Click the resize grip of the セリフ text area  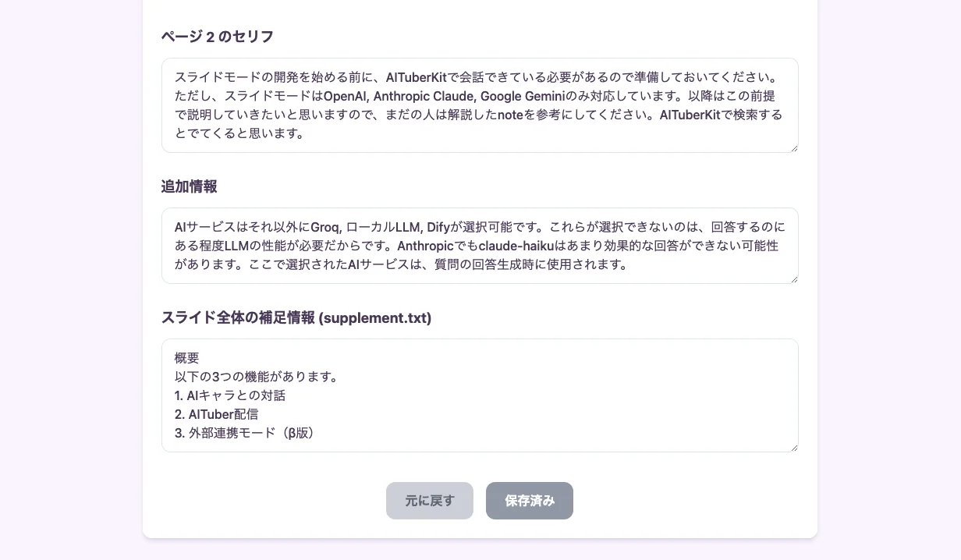pos(794,149)
